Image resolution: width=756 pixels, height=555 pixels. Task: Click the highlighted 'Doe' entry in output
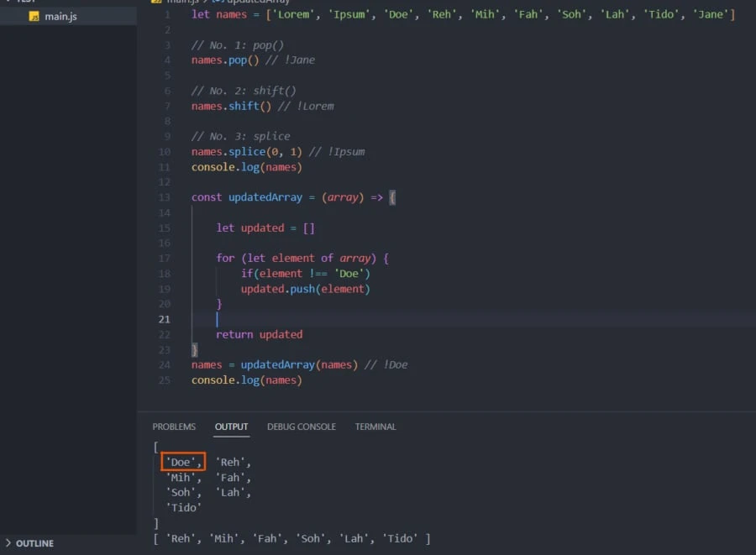pos(183,462)
